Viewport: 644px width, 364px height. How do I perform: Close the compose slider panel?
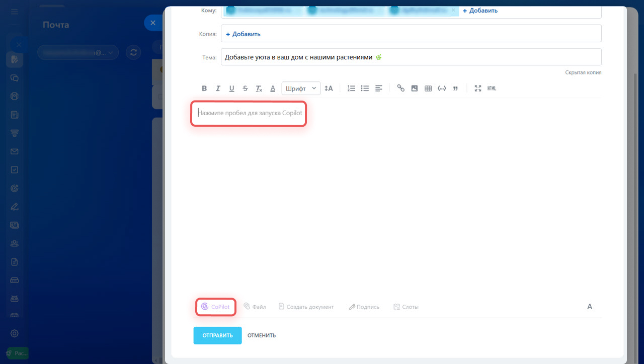click(153, 23)
